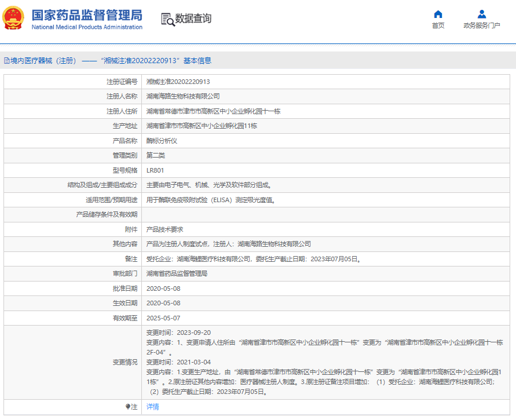Click 生效日期 value 2020-05-08
516x420 pixels.
pyautogui.click(x=163, y=303)
